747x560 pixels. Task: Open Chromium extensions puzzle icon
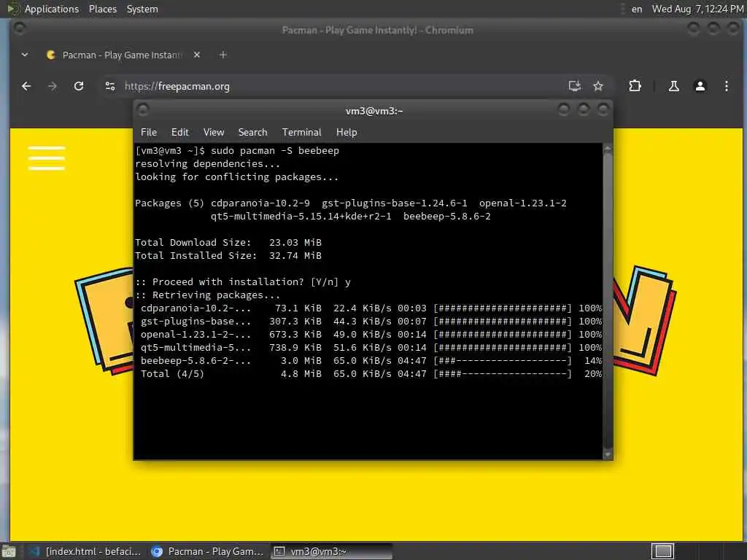pyautogui.click(x=635, y=86)
